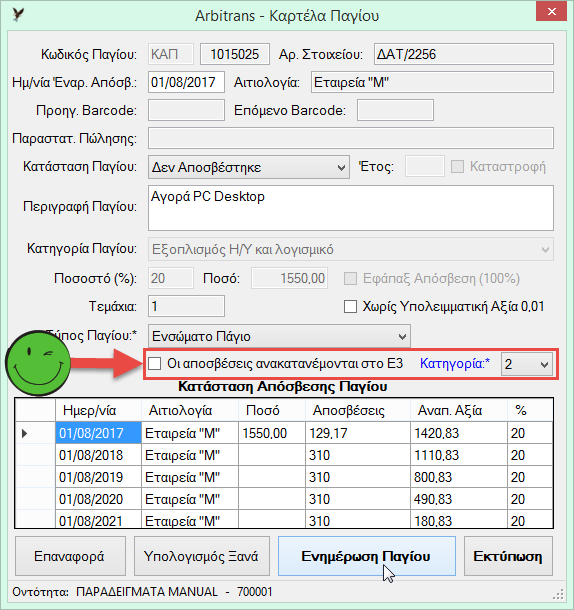Toggle the Καταστροφή checkbox
Image resolution: width=574 pixels, height=610 pixels.
pyautogui.click(x=457, y=167)
